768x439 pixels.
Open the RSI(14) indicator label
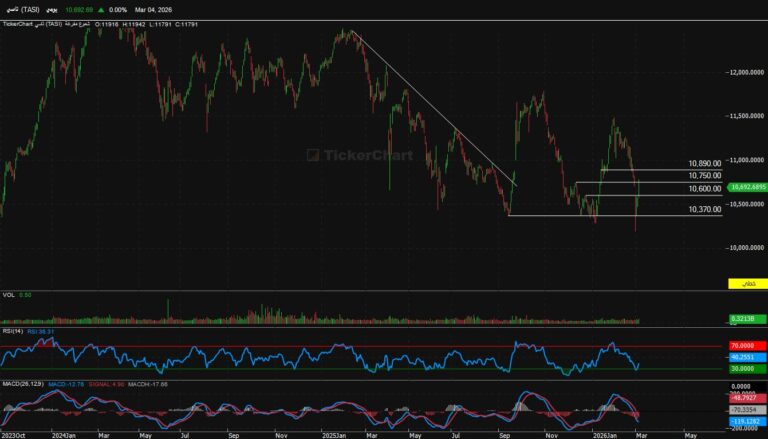coord(12,330)
